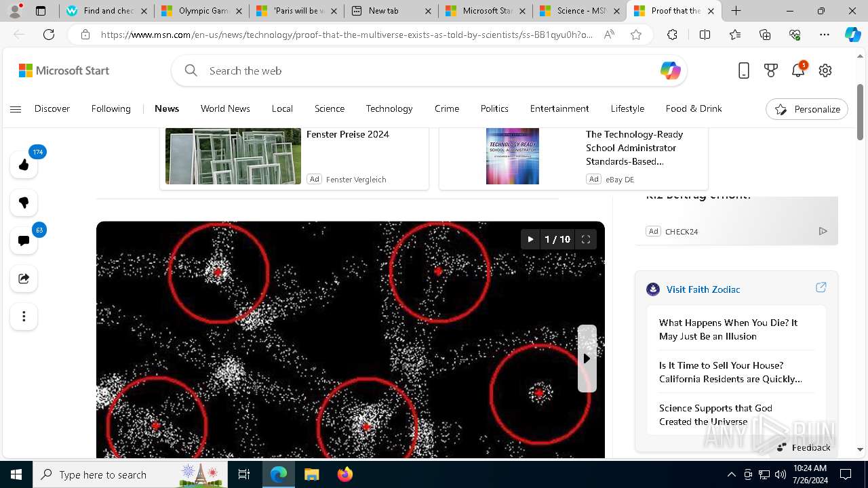Switch to the Olympic Games tab
This screenshot has height=488, width=868.
pyautogui.click(x=201, y=11)
